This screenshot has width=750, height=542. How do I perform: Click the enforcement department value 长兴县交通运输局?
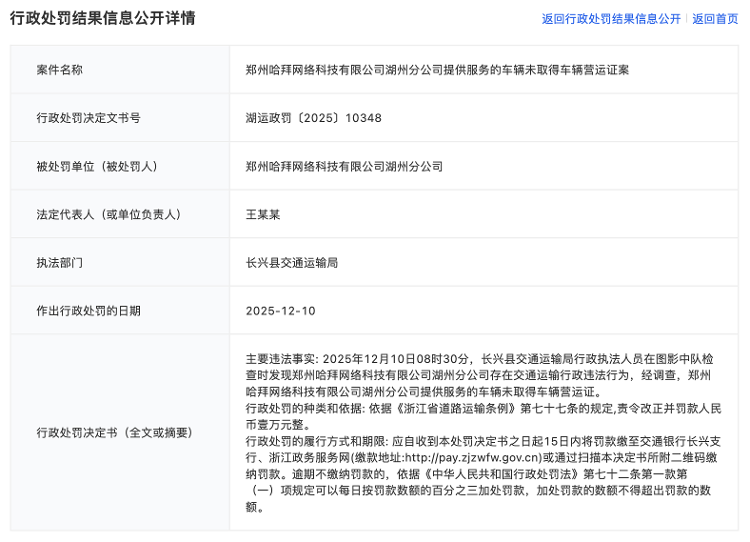[x=292, y=262]
